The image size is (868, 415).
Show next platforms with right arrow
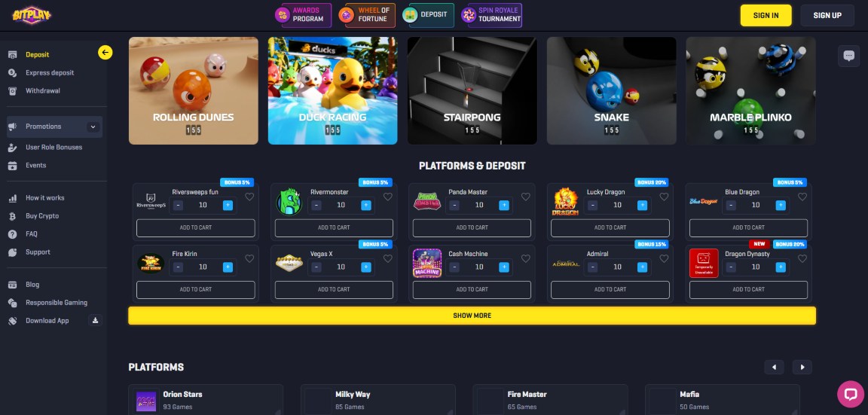coord(802,367)
